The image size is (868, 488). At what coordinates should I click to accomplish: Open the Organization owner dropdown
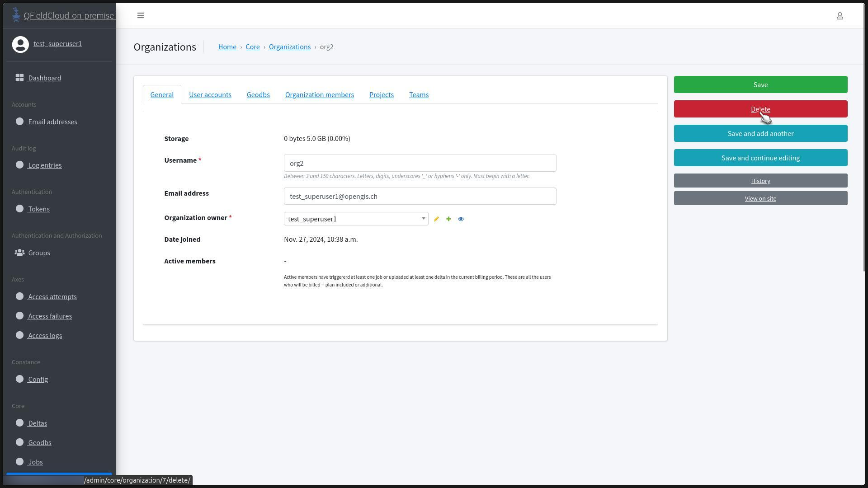(356, 219)
